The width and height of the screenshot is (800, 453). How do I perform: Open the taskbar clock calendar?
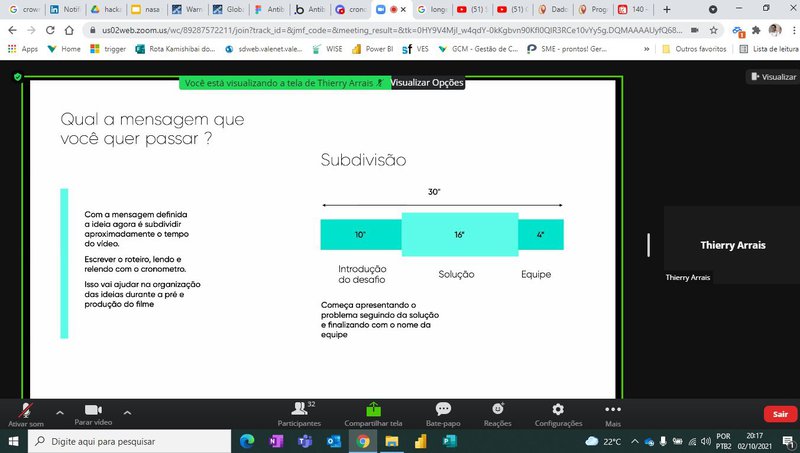[x=755, y=441]
